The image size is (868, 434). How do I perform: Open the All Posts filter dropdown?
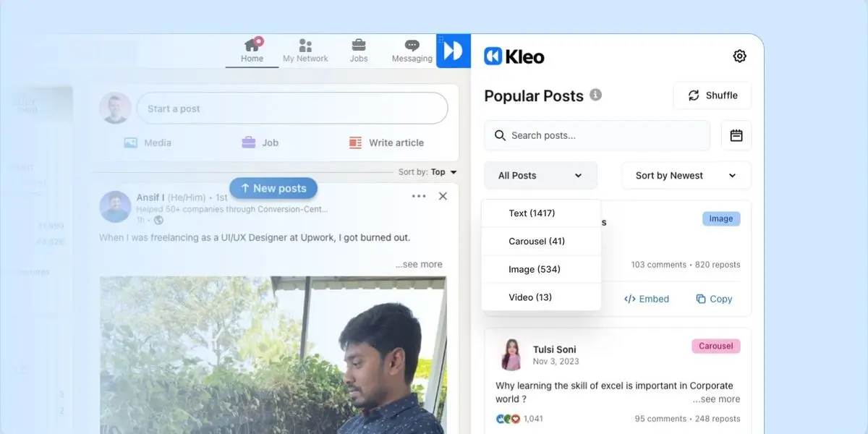coord(540,175)
